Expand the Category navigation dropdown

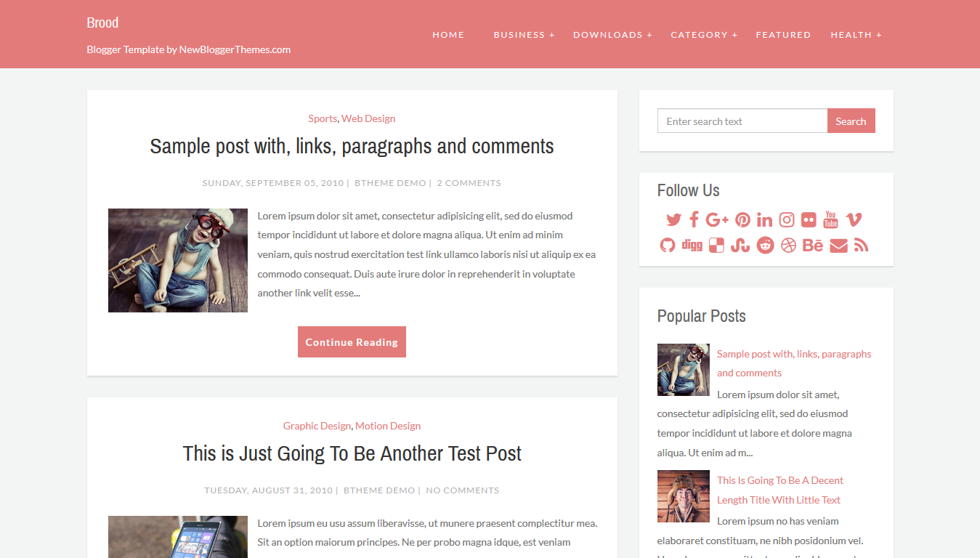point(704,35)
